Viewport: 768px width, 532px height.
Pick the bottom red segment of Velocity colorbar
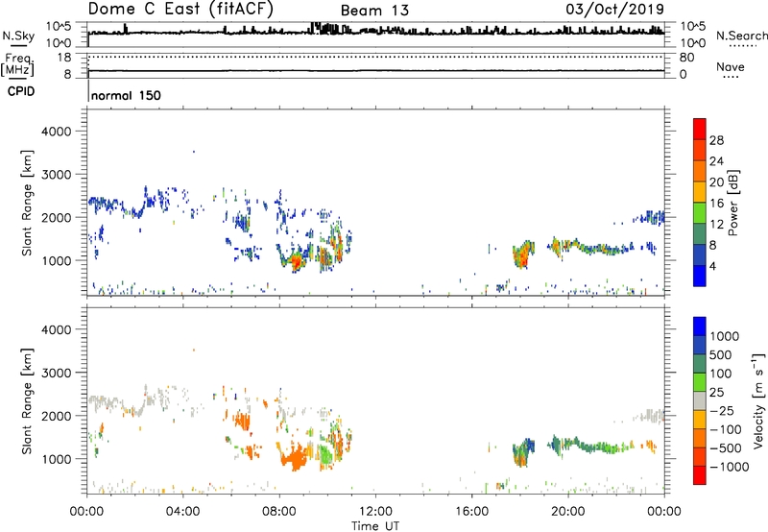click(700, 475)
